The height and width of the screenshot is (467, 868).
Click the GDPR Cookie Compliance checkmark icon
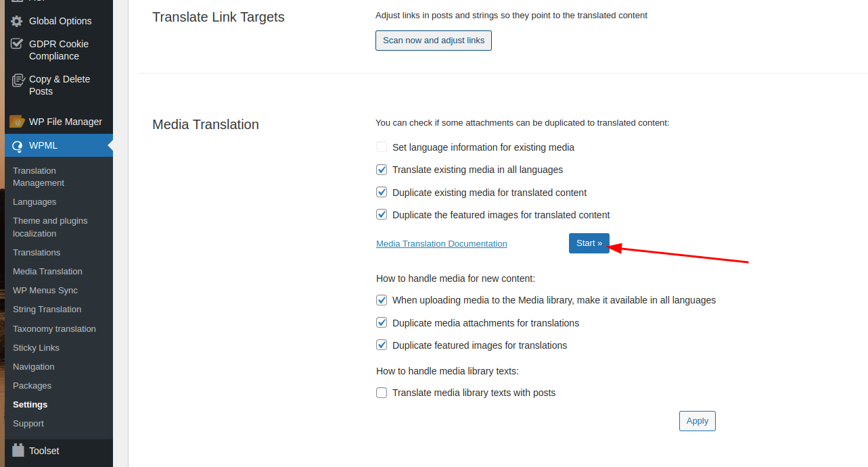click(x=17, y=45)
